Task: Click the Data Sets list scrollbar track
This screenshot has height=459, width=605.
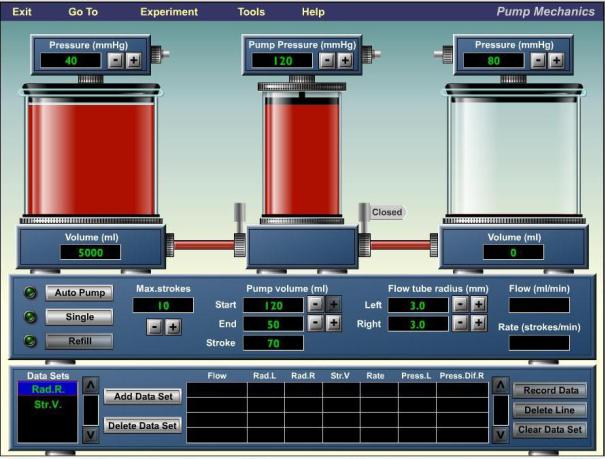Action: coord(91,410)
